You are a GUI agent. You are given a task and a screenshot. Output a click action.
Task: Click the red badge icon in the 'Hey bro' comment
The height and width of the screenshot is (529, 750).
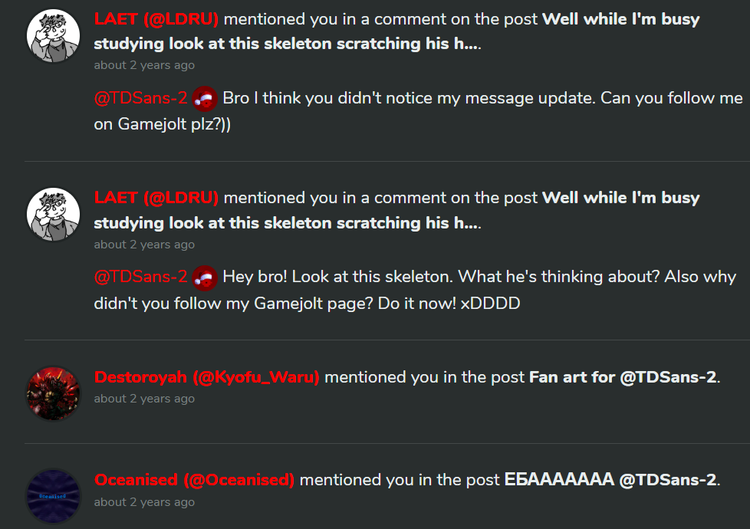(x=205, y=276)
